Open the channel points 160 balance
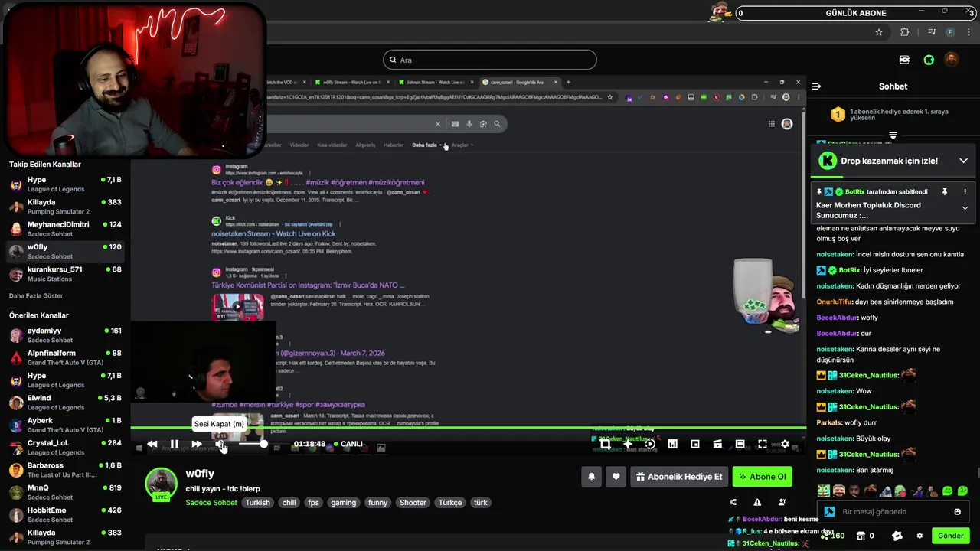 (x=833, y=536)
